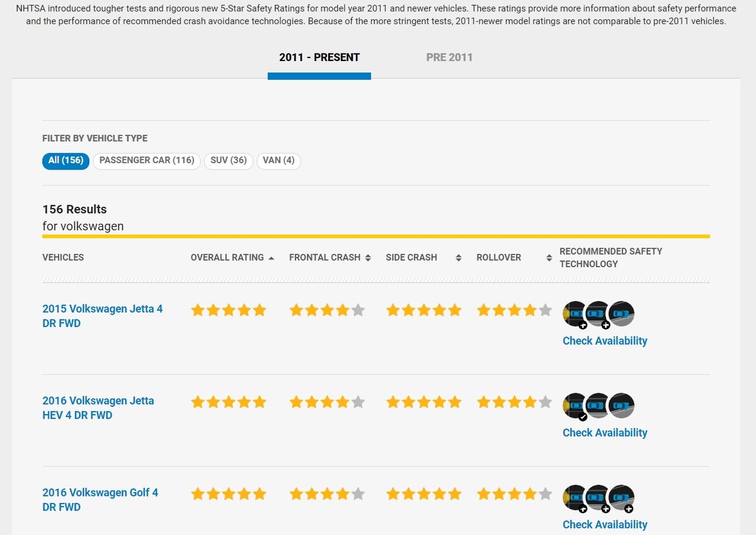The width and height of the screenshot is (756, 535).
Task: Click the side crash stars for 2016 Jetta HEV
Action: 424,402
